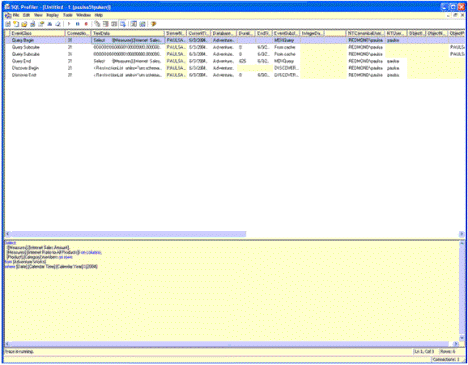Click the query pane scroll-right arrow
This screenshot has height=365, width=468.
coord(456,344)
